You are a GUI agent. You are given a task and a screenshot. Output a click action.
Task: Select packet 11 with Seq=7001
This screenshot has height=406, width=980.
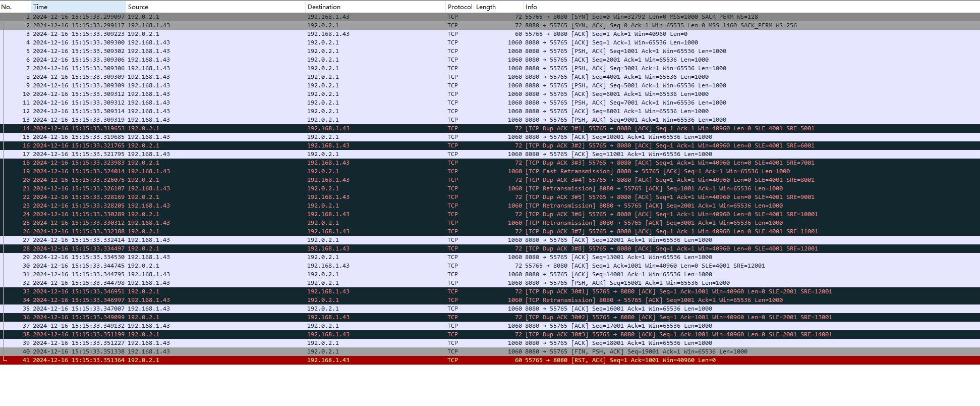point(490,103)
